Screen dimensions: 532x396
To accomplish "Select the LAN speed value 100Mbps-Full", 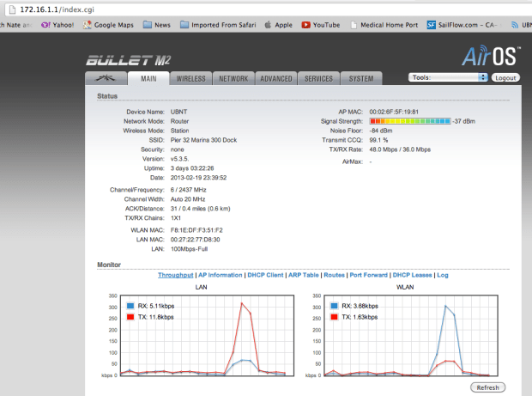I will (x=189, y=249).
